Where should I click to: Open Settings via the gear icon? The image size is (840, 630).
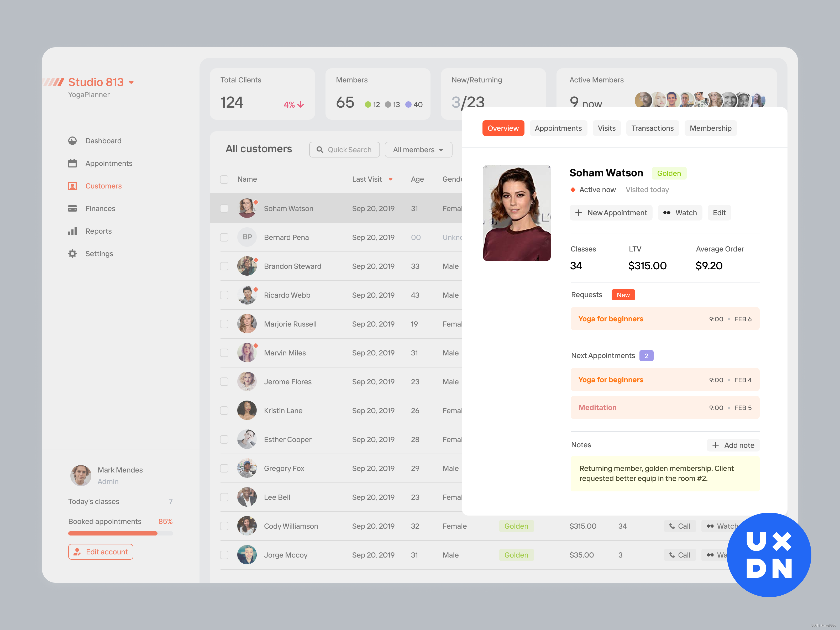(x=72, y=254)
